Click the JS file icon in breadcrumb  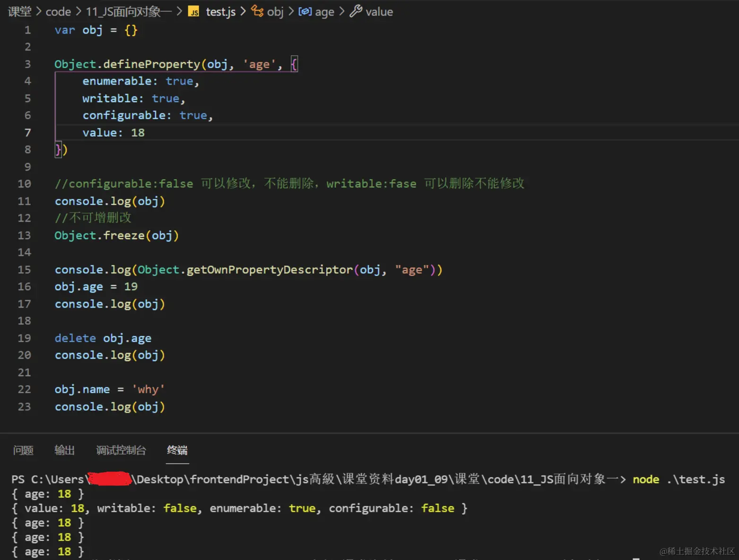click(x=194, y=12)
